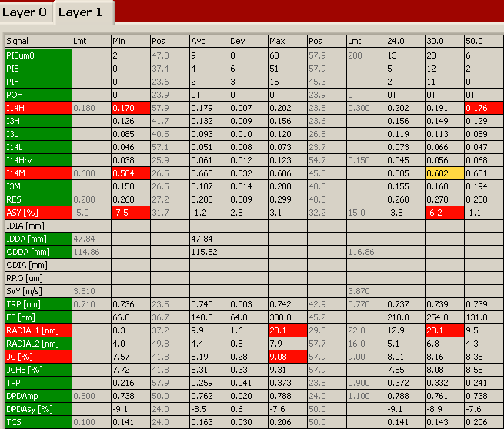The image size is (504, 429).
Task: Select the RES signal label
Action: coord(38,199)
